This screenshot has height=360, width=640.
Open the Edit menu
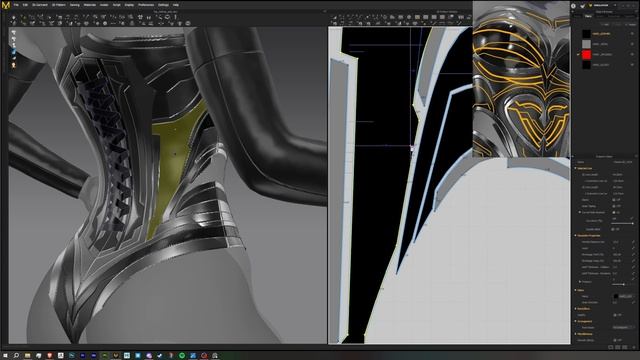25,5
